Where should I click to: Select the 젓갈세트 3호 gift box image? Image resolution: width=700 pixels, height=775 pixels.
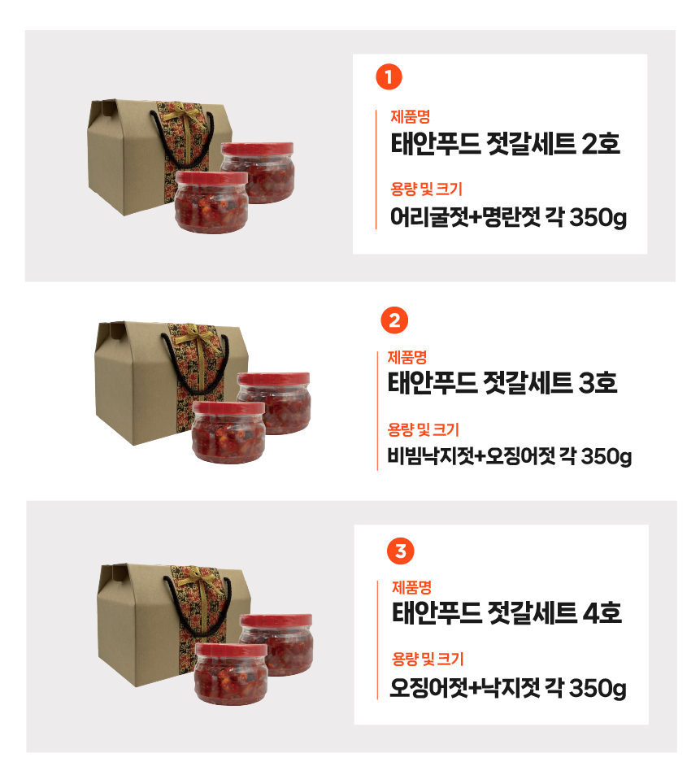pos(202,392)
